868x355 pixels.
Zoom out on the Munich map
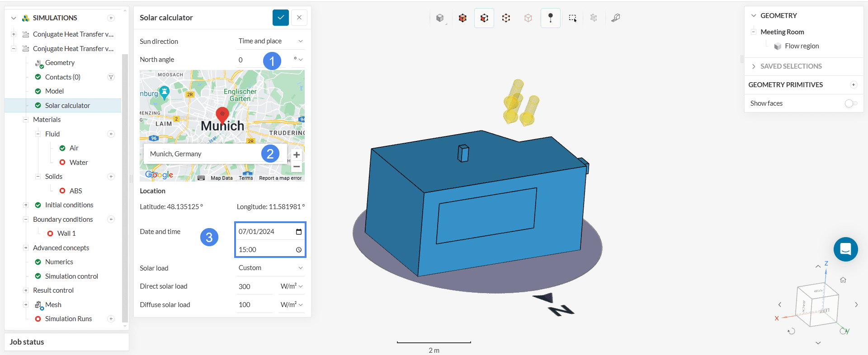point(297,167)
